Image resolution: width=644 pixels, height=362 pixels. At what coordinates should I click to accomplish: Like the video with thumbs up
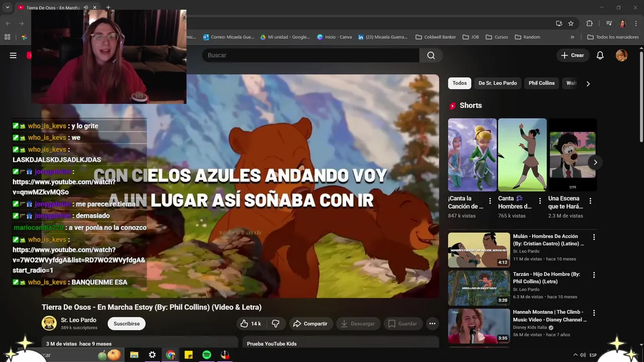[x=251, y=324]
